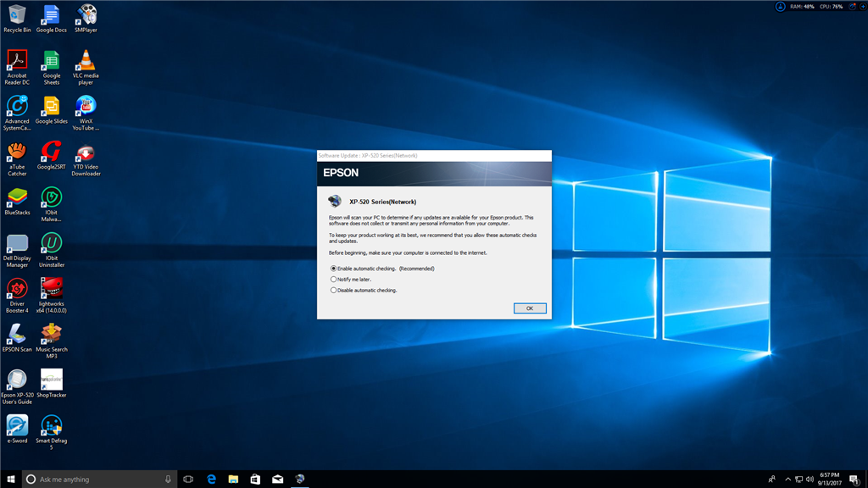Image resolution: width=868 pixels, height=488 pixels.
Task: Click the Ask me anything search box
Action: click(100, 480)
